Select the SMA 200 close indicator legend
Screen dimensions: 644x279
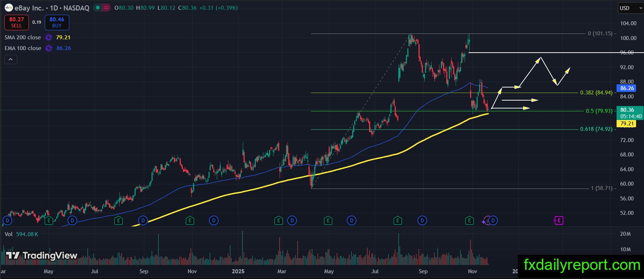pyautogui.click(x=23, y=37)
